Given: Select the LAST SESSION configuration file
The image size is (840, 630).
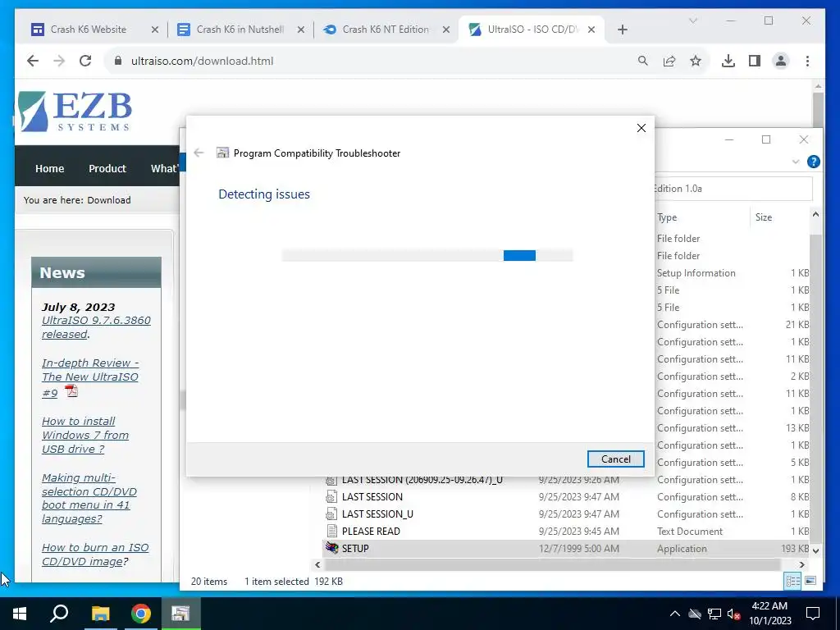Looking at the screenshot, I should [566, 497].
